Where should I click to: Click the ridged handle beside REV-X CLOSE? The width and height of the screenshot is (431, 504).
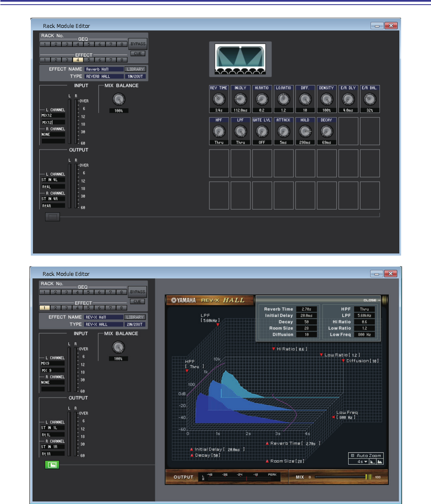pyautogui.click(x=385, y=300)
